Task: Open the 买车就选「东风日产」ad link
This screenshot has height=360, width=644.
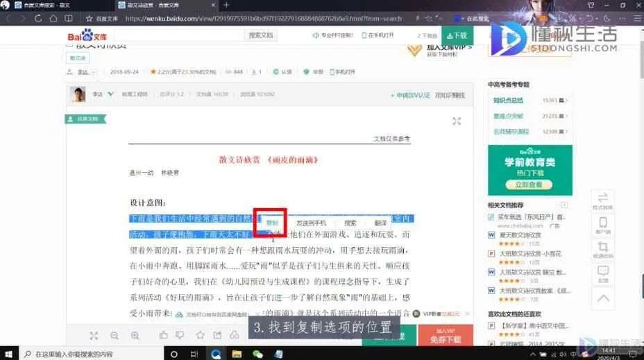Action: pyautogui.click(x=532, y=217)
